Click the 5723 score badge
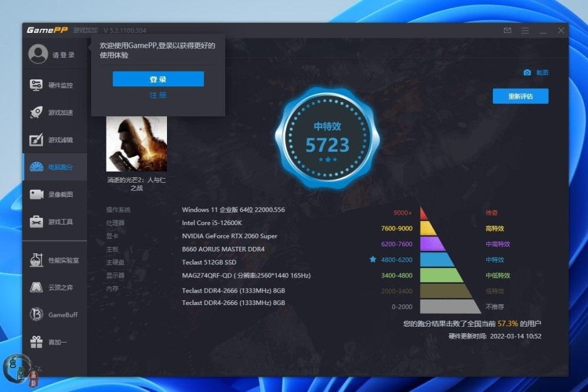This screenshot has height=392, width=588. click(328, 138)
